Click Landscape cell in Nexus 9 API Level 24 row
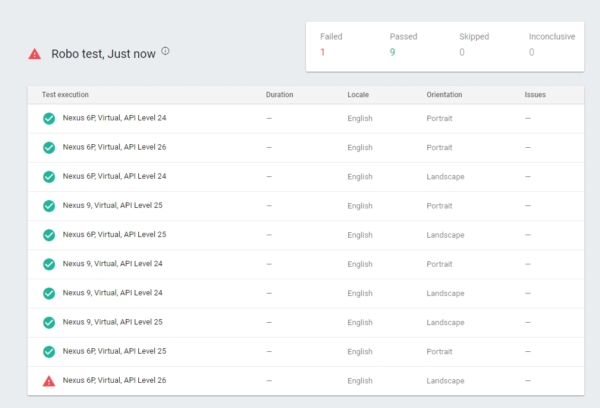600x408 pixels. click(445, 293)
